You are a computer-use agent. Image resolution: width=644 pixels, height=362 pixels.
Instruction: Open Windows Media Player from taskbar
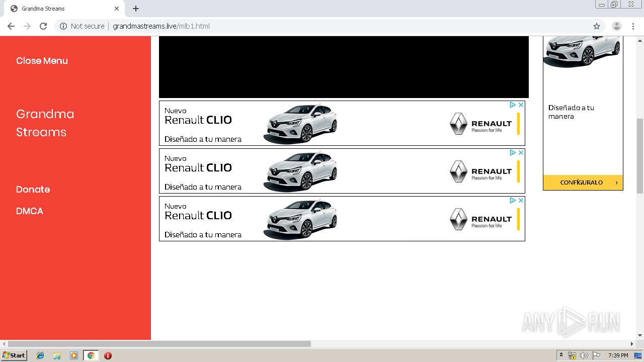coord(74,355)
